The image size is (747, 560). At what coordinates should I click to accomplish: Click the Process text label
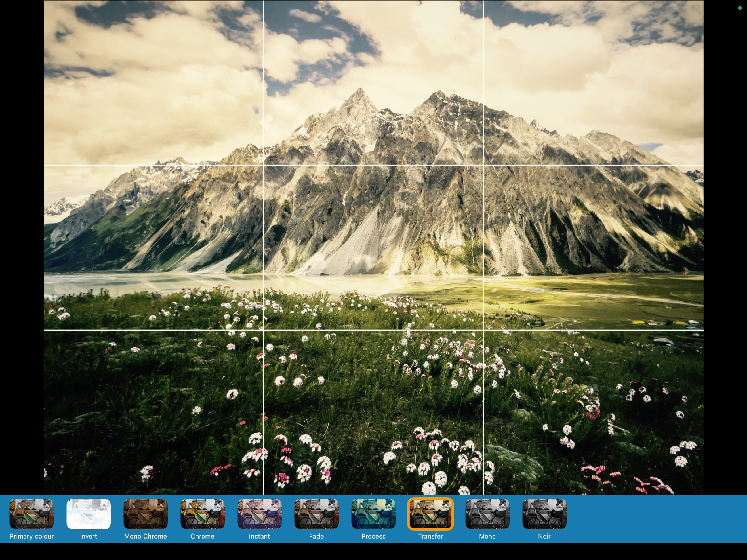373,536
